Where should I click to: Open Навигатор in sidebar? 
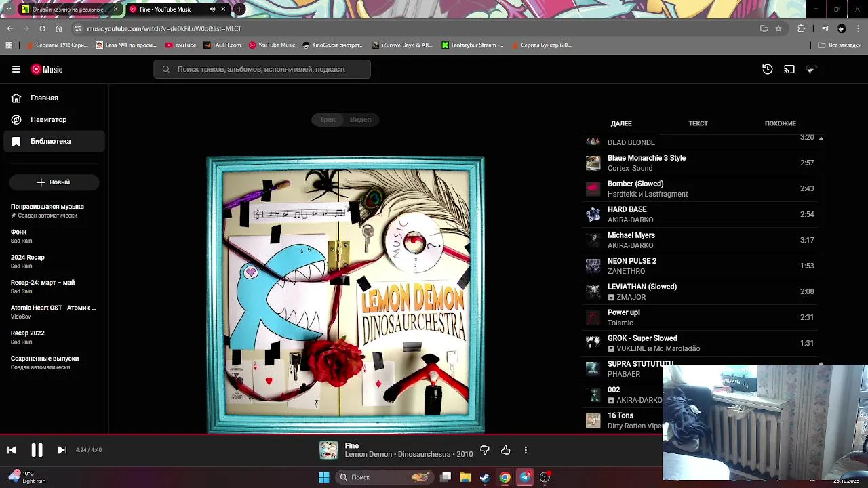tap(54, 120)
